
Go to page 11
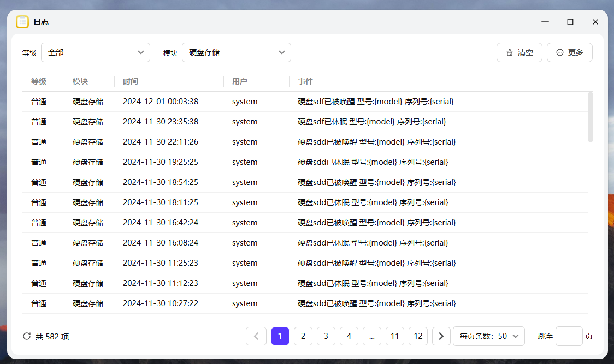coord(395,336)
